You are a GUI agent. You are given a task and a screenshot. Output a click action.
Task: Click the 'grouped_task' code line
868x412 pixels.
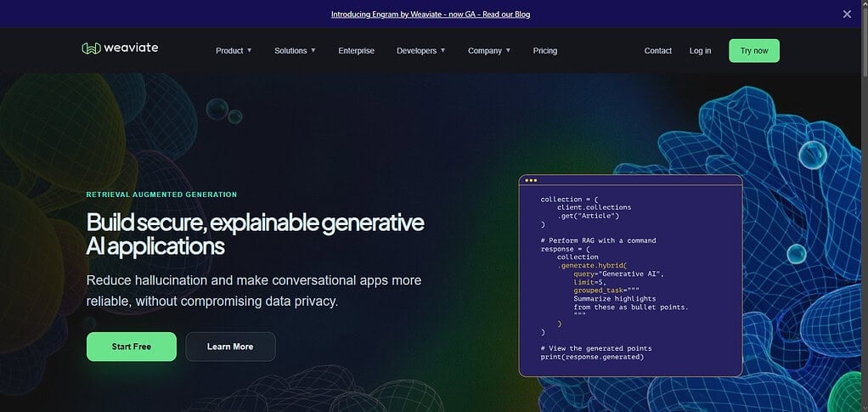click(606, 291)
